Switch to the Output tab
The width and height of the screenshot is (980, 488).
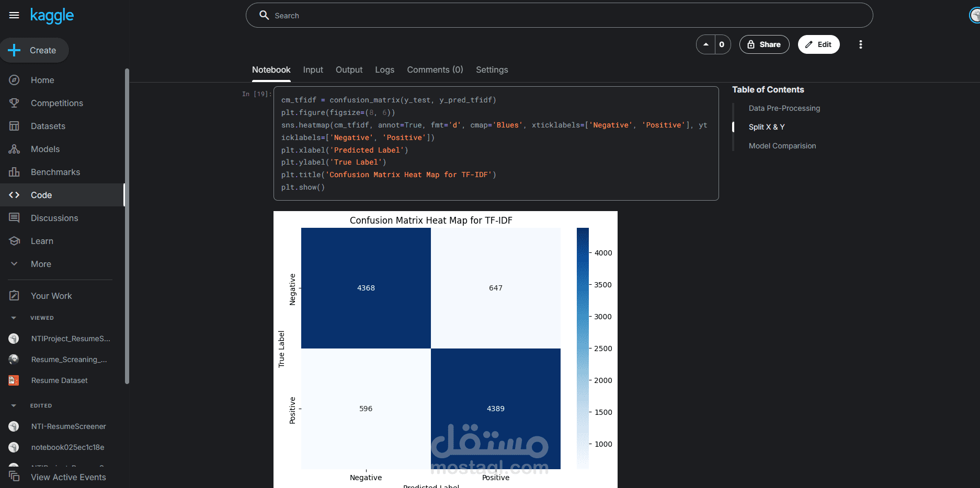point(349,69)
